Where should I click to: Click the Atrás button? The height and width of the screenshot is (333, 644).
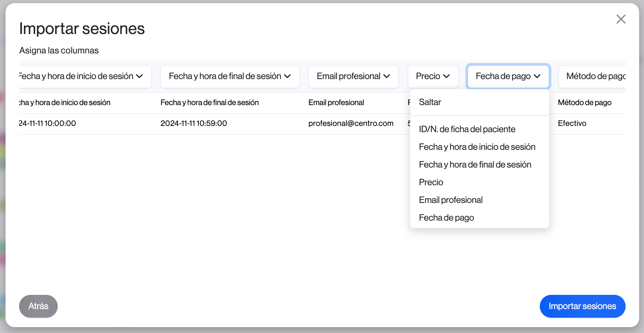click(x=38, y=306)
